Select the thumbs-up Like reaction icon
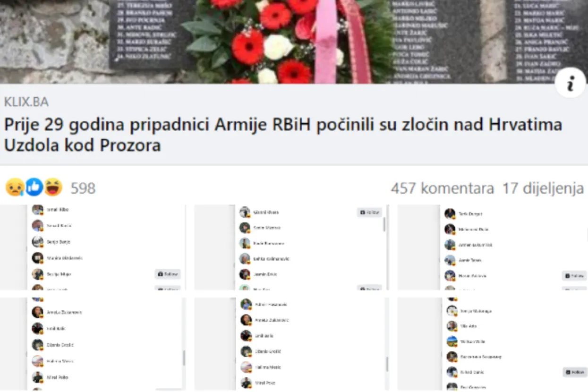 tap(34, 187)
